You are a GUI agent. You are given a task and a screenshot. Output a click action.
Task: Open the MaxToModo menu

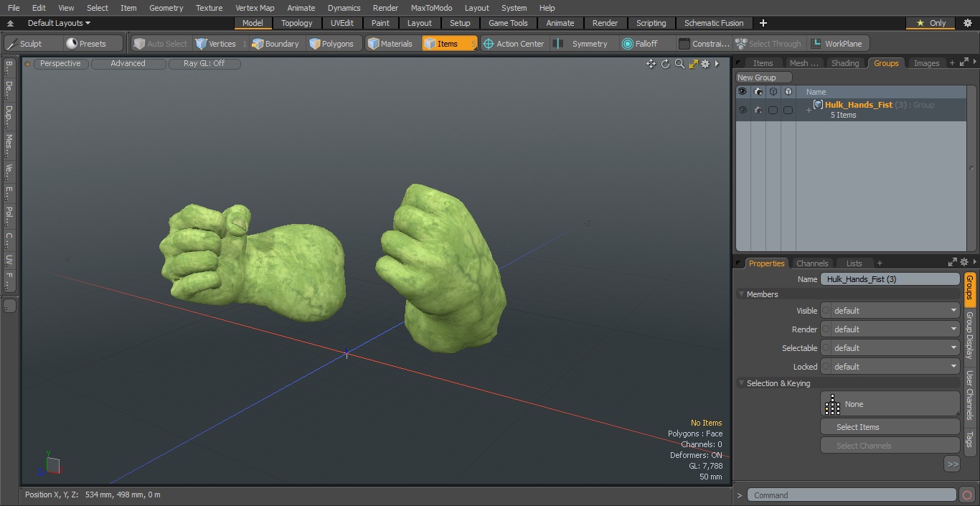[431, 8]
